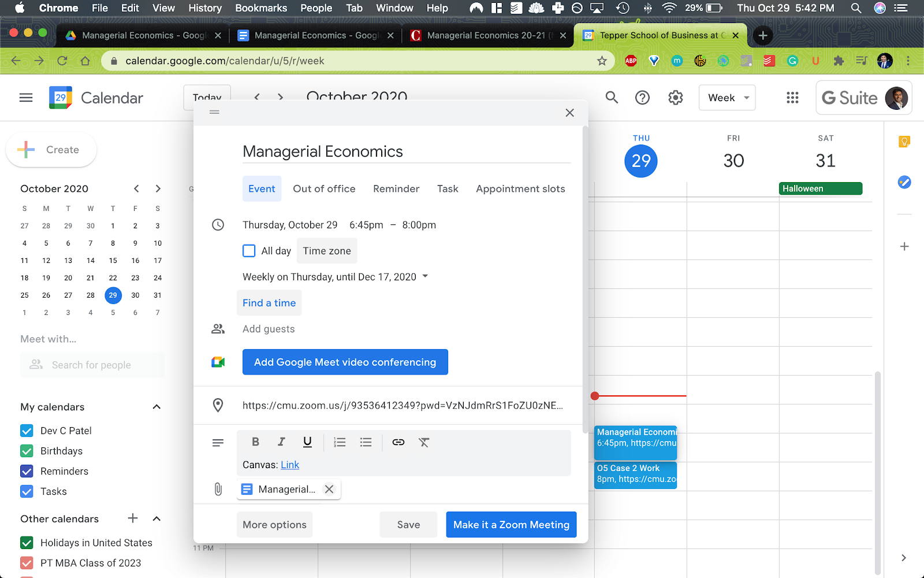Image resolution: width=924 pixels, height=578 pixels.
Task: Insert a bulleted list in description
Action: point(366,442)
